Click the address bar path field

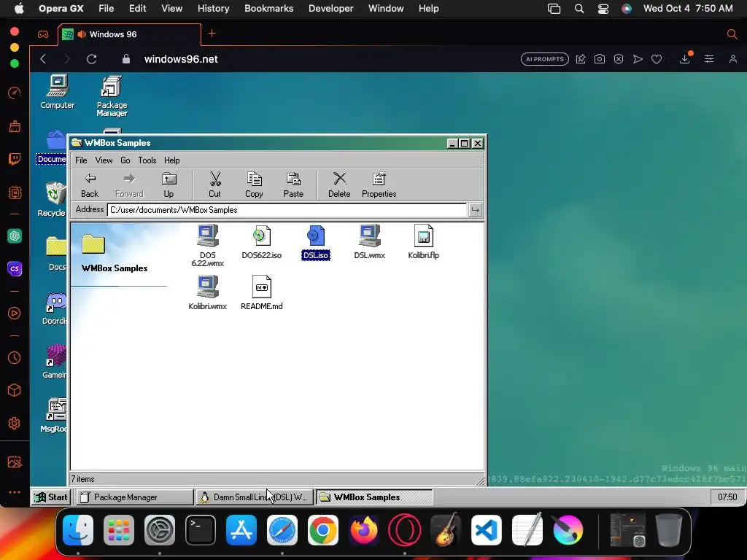click(287, 210)
